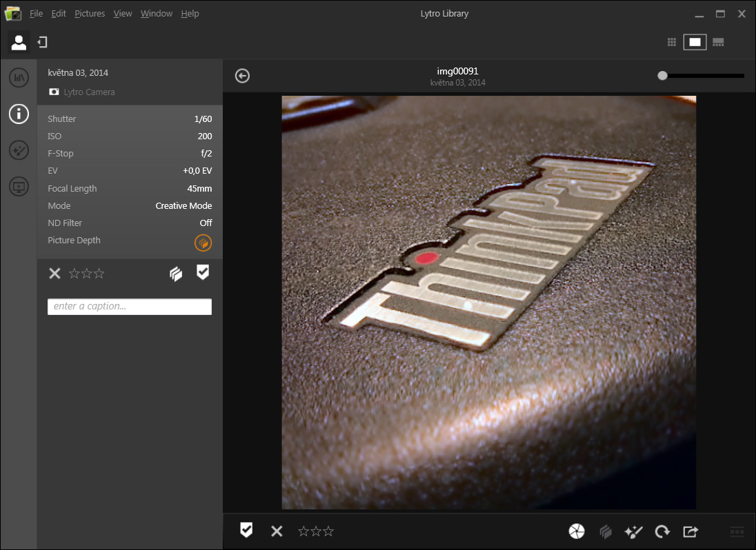The height and width of the screenshot is (550, 756).
Task: Click the date below the img00091 title
Action: tap(457, 83)
